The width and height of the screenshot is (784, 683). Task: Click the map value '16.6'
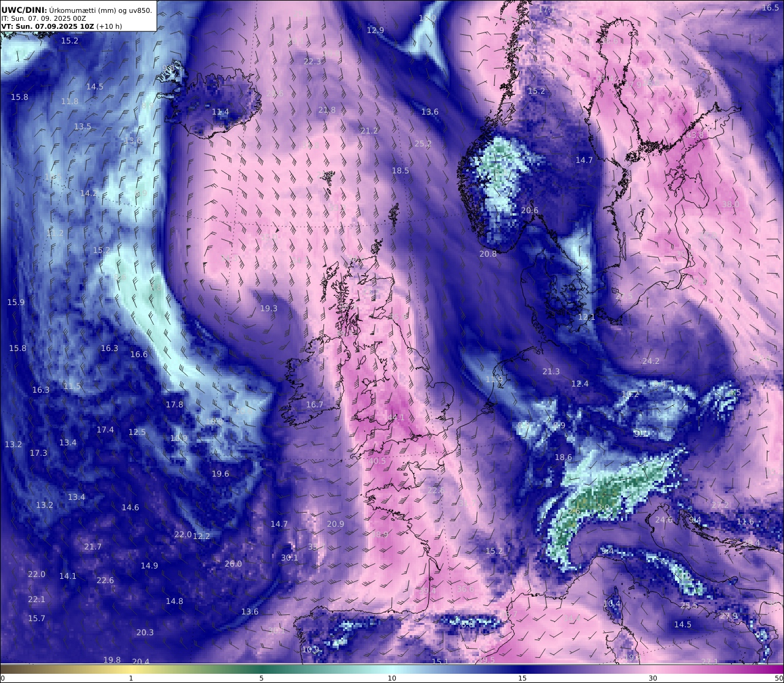point(139,354)
